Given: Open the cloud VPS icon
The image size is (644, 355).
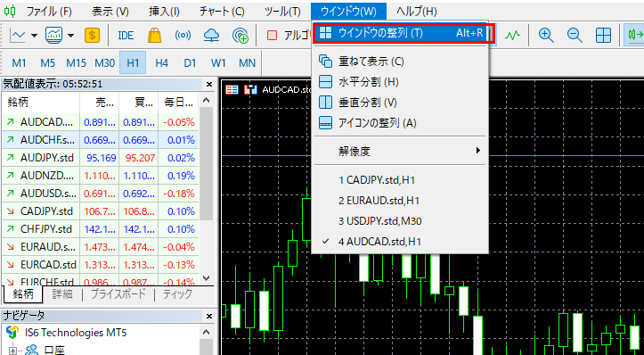Looking at the screenshot, I should click(x=211, y=36).
